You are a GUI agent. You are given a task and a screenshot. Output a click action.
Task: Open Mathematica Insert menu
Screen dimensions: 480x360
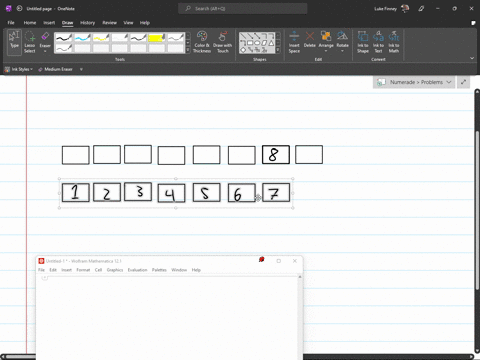point(66,270)
